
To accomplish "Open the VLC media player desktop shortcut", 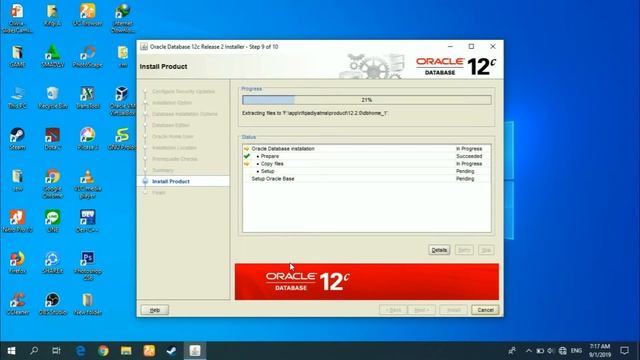I will 87,184.
